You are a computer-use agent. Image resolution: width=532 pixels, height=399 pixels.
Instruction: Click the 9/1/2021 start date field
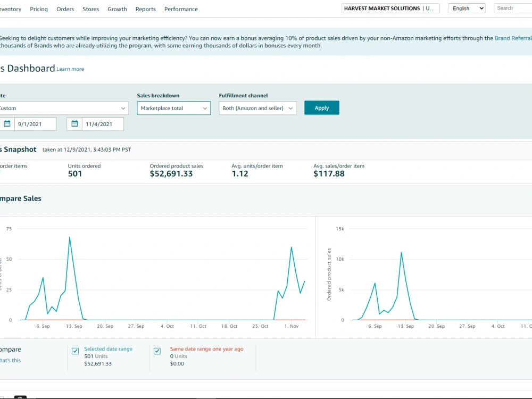(x=35, y=124)
